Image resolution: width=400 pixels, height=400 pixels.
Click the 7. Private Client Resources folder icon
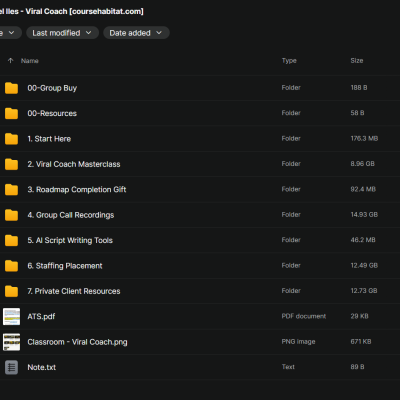click(11, 291)
